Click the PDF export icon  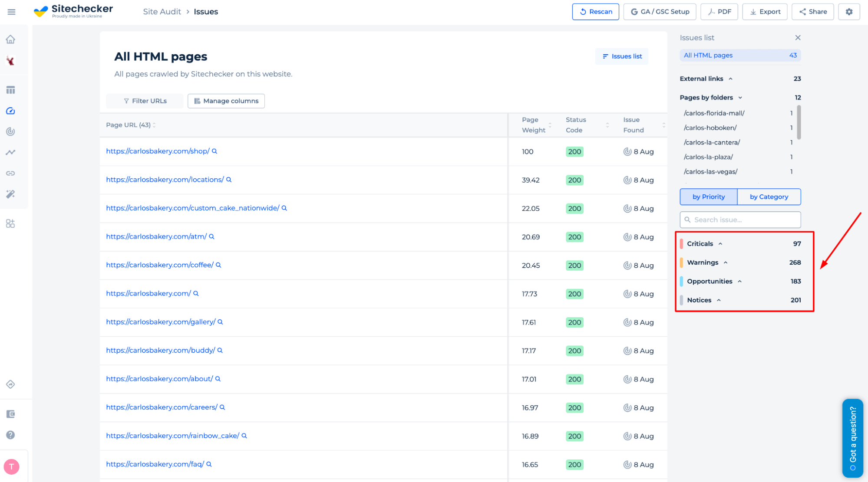tap(719, 11)
